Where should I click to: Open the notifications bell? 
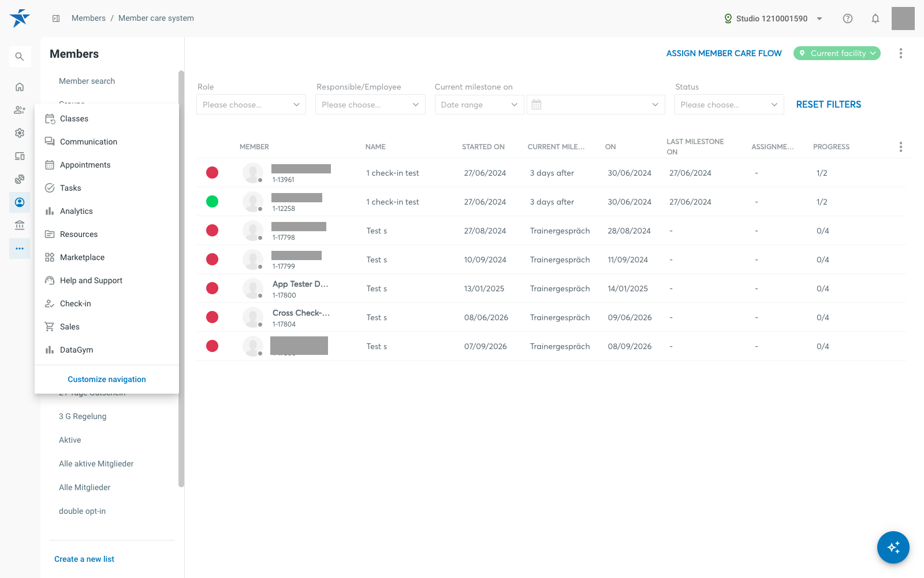[x=875, y=18]
